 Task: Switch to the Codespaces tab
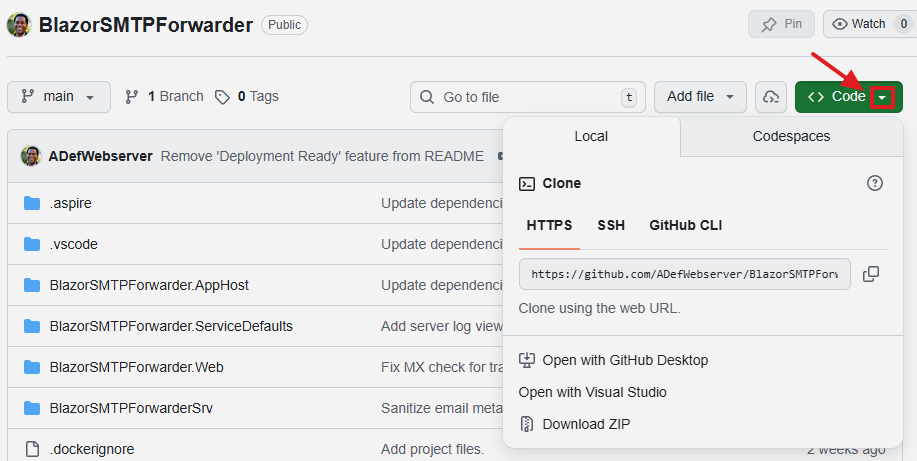point(791,136)
